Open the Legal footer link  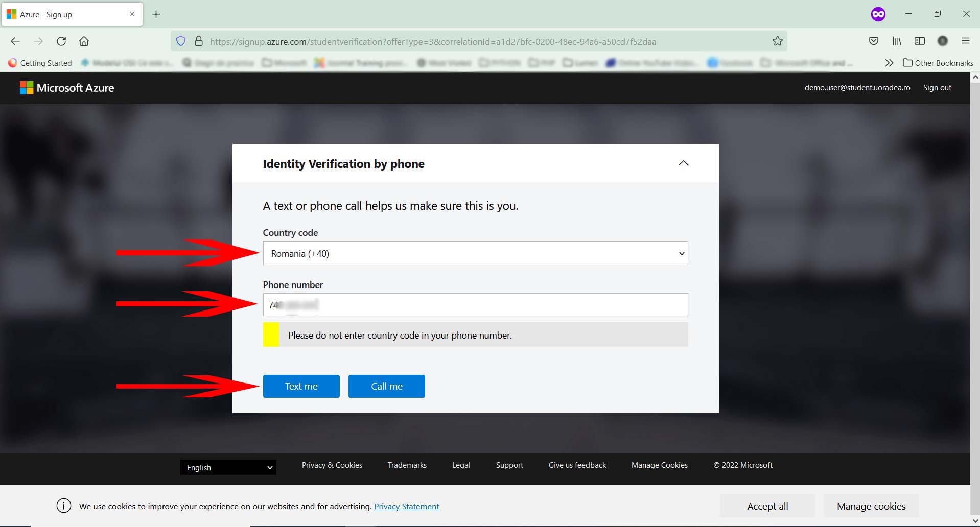click(461, 465)
